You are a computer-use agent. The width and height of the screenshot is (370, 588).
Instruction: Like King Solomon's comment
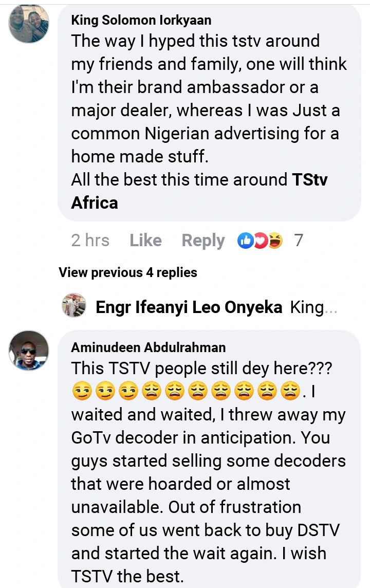click(x=145, y=240)
